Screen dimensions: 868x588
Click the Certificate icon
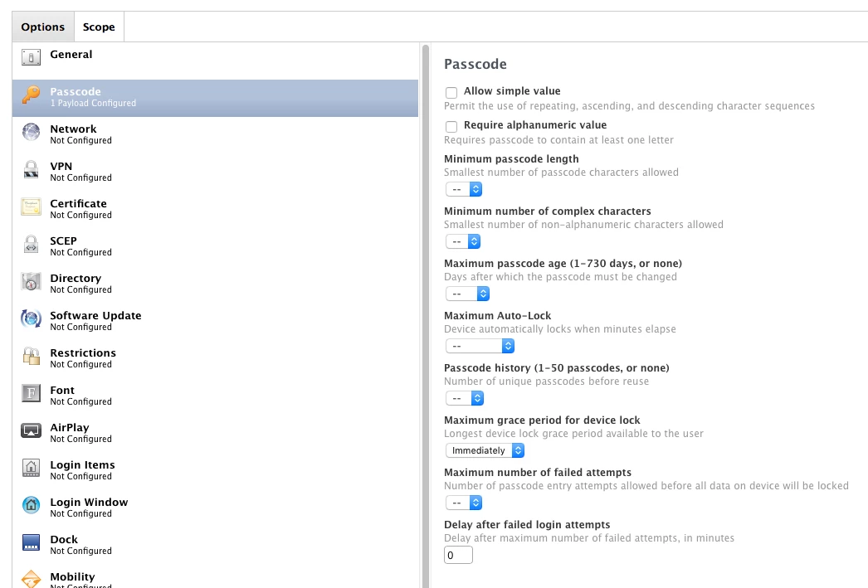coord(31,207)
